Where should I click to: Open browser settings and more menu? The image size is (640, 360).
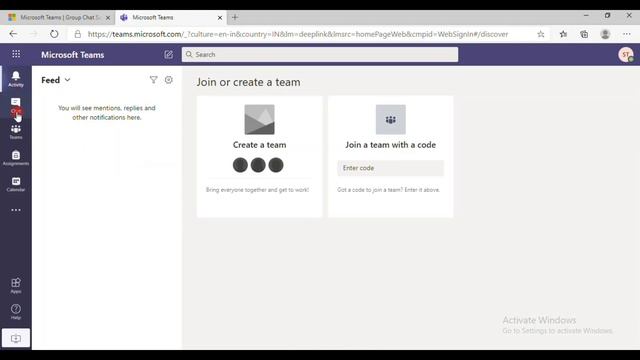tap(627, 34)
